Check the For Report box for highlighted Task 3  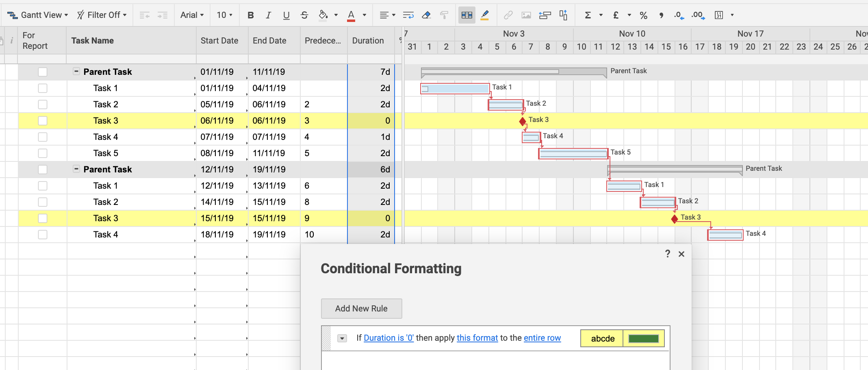[43, 120]
